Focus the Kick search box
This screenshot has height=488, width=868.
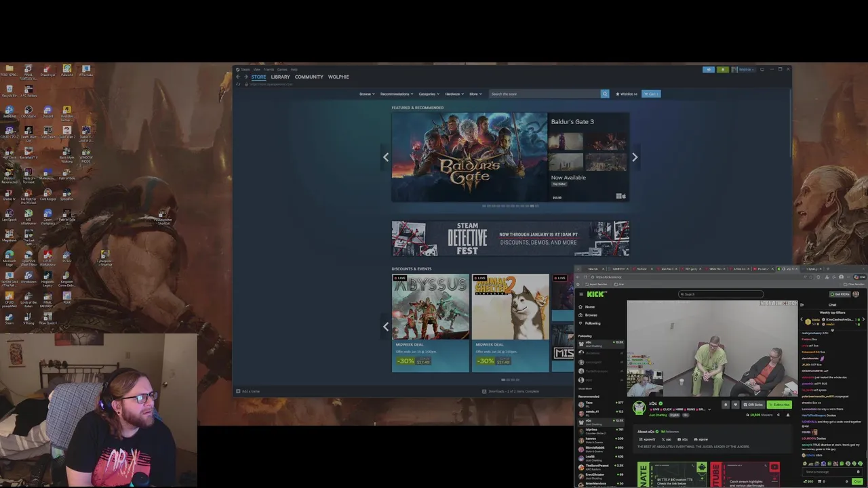(x=721, y=294)
